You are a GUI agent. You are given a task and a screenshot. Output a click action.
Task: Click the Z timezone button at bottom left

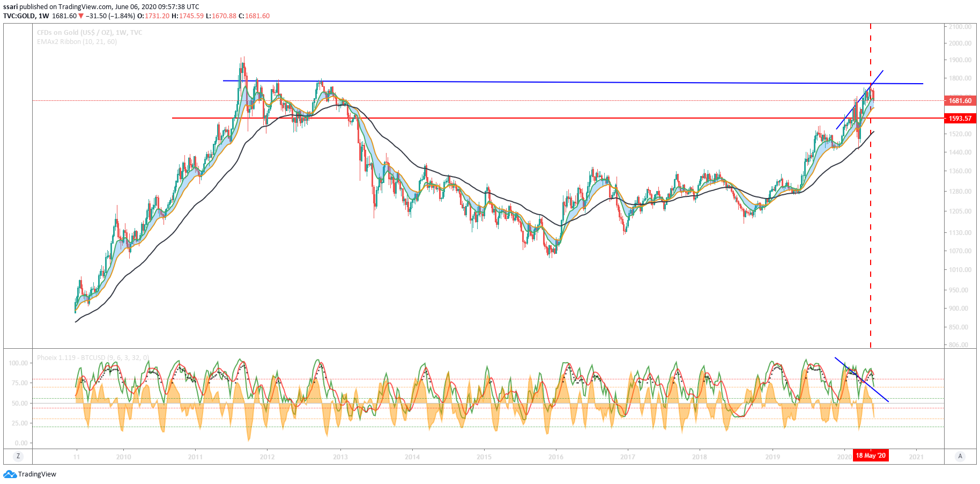18,456
